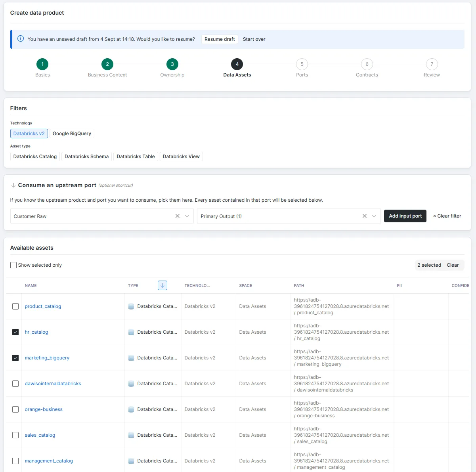Select step 4 Data Assets
The height and width of the screenshot is (472, 476).
[x=237, y=64]
